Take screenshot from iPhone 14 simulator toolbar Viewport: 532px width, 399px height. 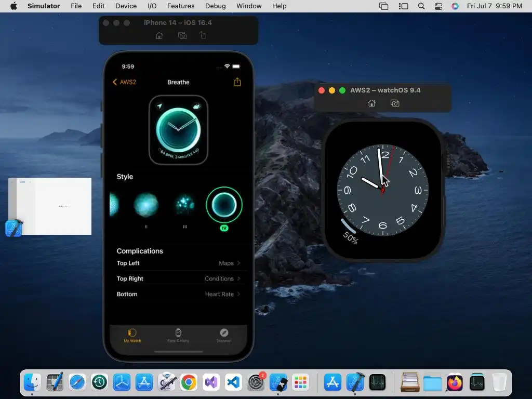[182, 36]
